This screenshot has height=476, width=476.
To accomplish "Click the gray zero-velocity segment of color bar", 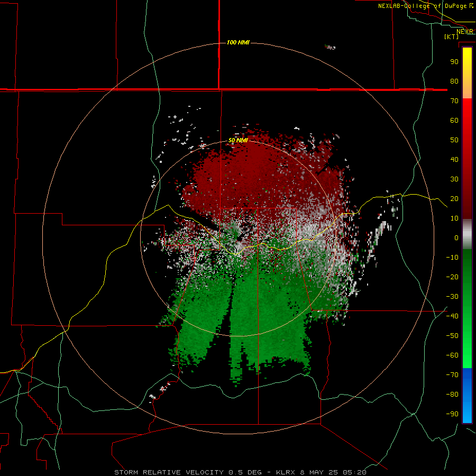I will tap(467, 234).
